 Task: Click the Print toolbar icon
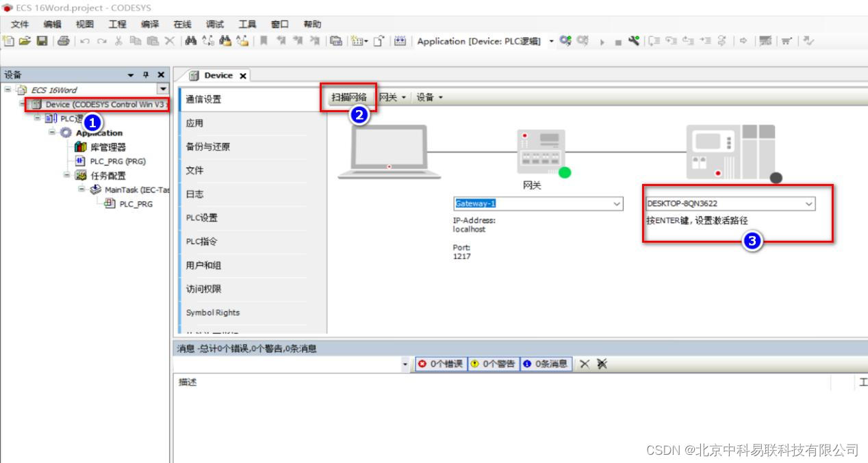coord(63,41)
